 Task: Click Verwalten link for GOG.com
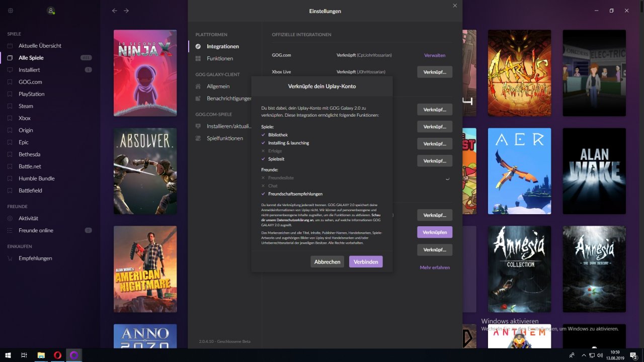click(435, 55)
